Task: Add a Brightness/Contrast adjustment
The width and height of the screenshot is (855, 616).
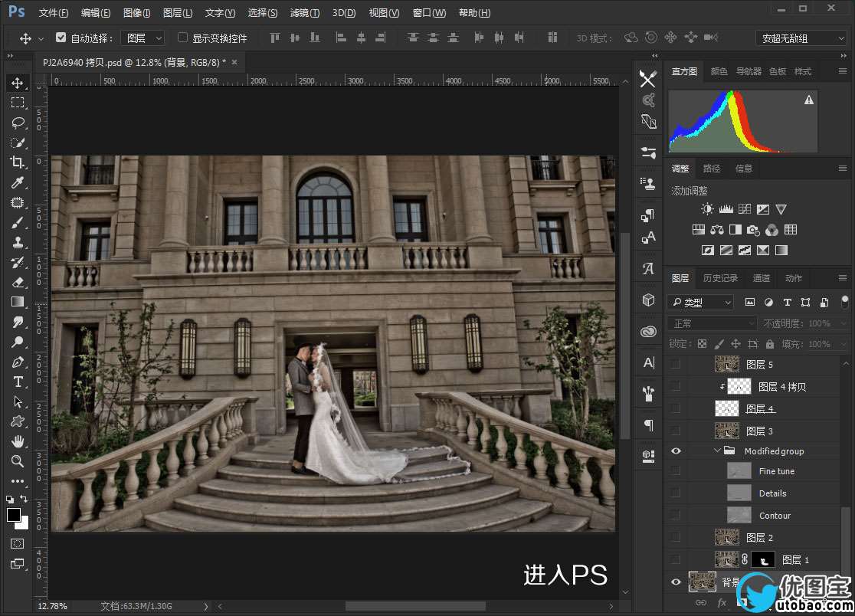Action: coord(706,209)
